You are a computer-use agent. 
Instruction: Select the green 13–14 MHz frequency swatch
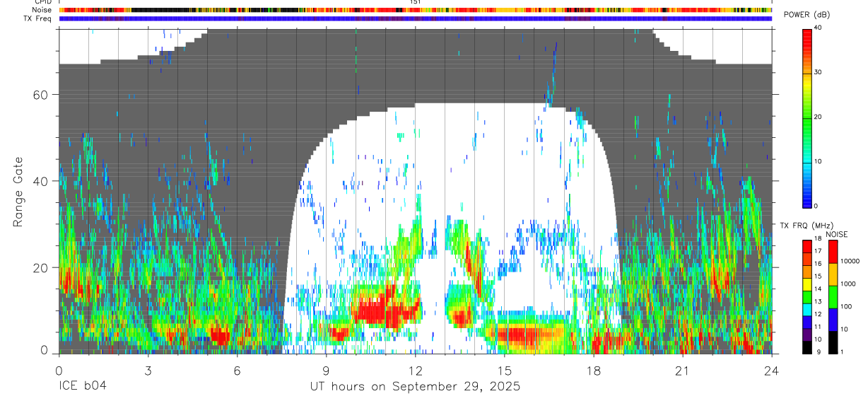[x=807, y=297]
